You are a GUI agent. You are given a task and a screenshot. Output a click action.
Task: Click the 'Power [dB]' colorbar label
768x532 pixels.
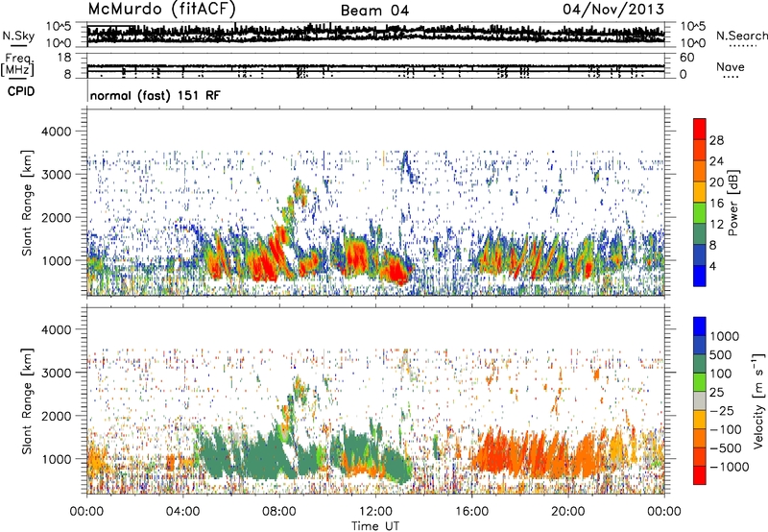[732, 203]
